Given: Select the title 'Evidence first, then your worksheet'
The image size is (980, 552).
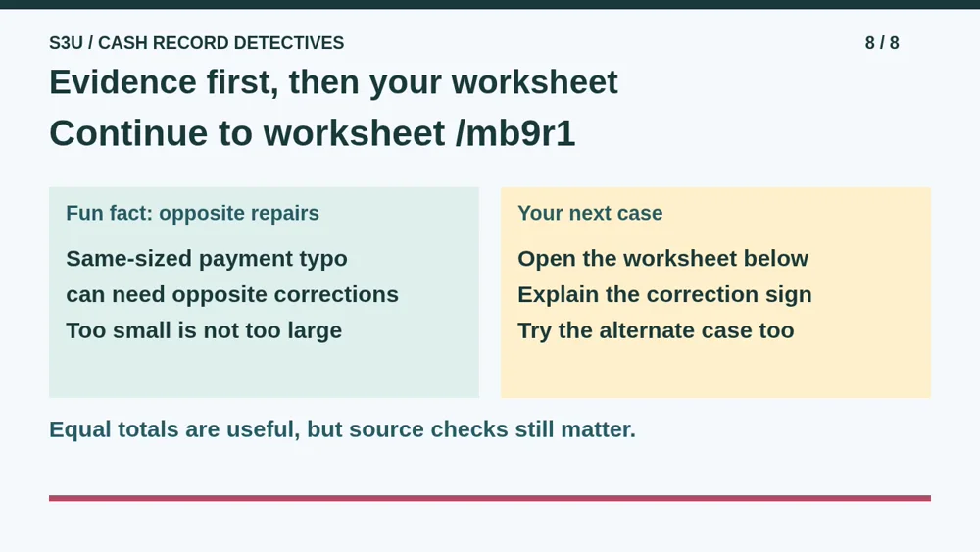Looking at the screenshot, I should pos(334,82).
